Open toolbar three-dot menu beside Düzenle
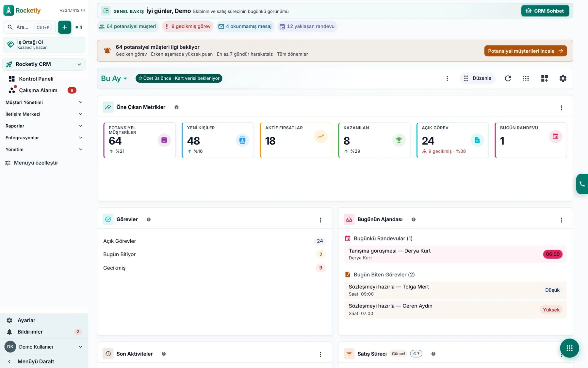 tap(447, 78)
